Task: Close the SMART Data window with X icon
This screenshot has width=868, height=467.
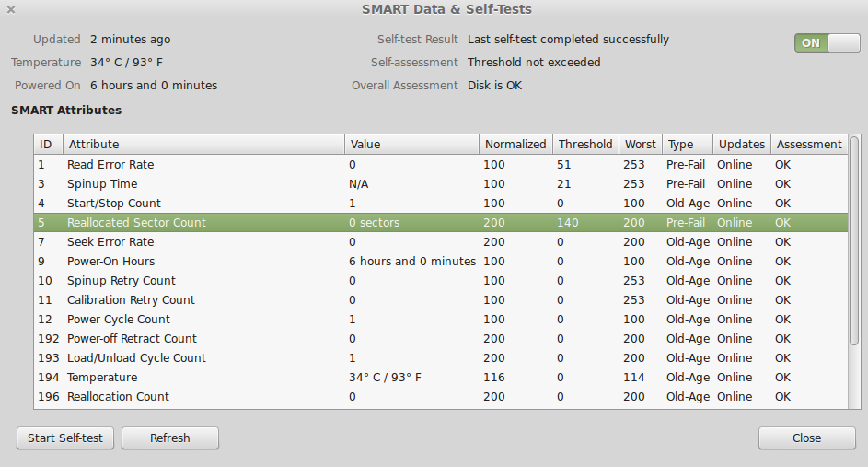Action: pos(11,9)
